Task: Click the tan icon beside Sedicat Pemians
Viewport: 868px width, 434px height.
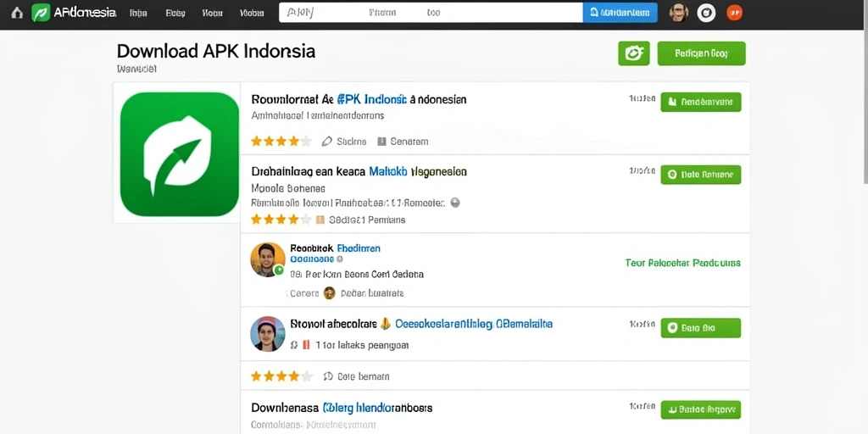Action: coord(320,220)
